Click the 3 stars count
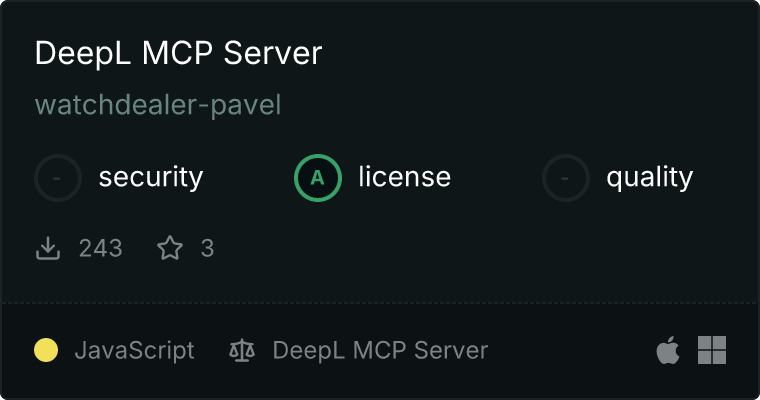 click(x=207, y=248)
